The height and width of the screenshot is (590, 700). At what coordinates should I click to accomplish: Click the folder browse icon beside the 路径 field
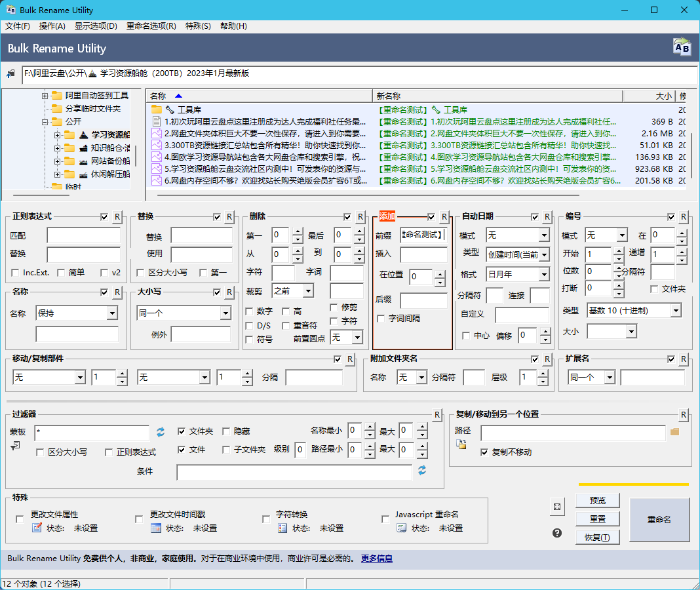point(674,432)
